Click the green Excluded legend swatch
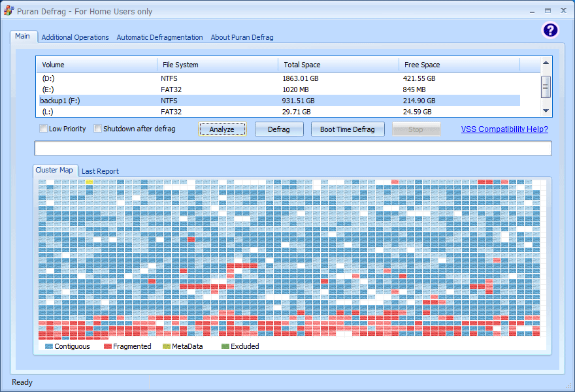 [225, 346]
